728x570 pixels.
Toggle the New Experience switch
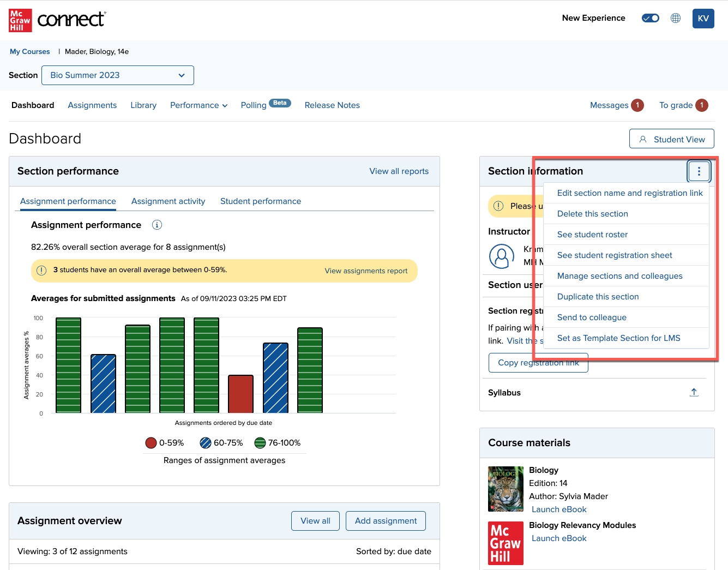click(650, 18)
